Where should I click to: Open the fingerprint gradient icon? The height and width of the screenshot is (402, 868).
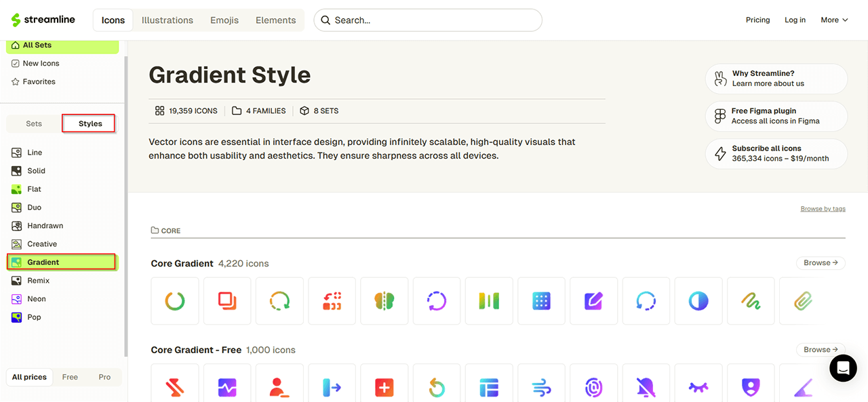point(593,388)
